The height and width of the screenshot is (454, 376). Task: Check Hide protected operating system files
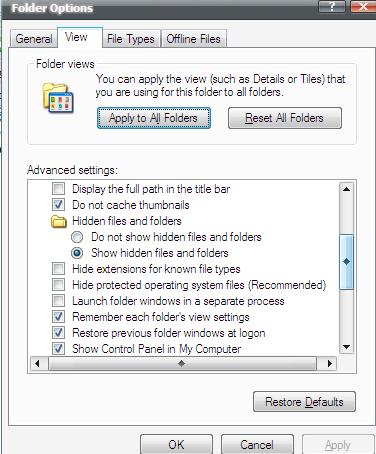[x=58, y=285]
